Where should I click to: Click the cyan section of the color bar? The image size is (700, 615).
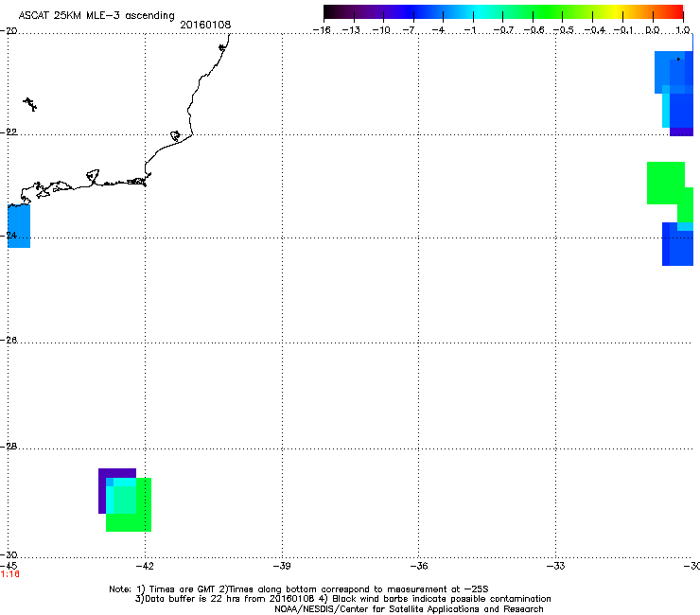478,12
